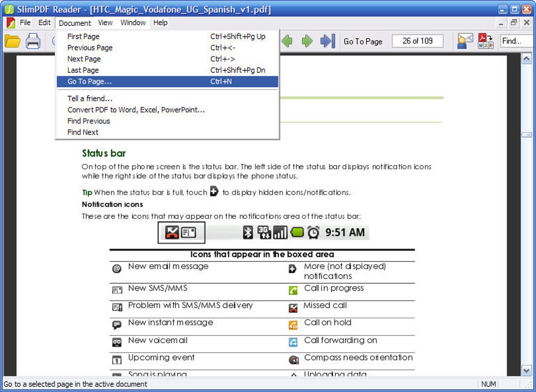536x392 pixels.
Task: Choose Previous Page menu entry
Action: pos(168,47)
